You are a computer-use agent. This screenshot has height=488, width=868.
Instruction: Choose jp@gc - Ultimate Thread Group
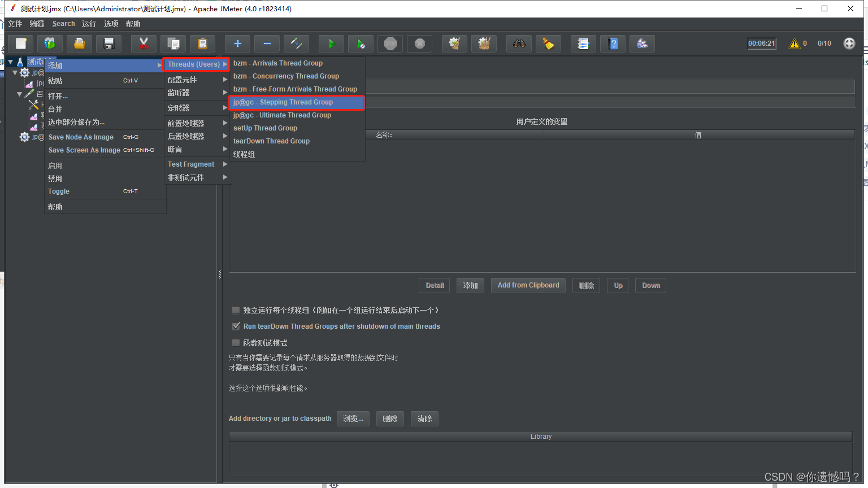tap(297, 115)
